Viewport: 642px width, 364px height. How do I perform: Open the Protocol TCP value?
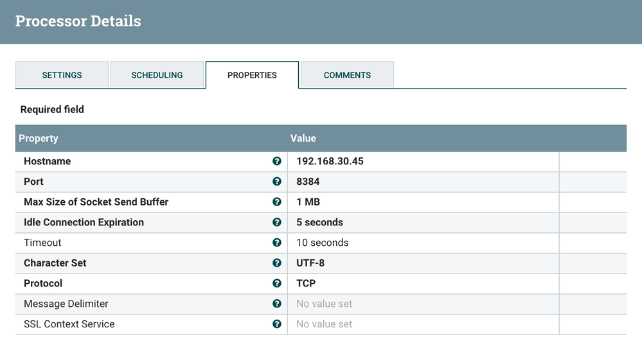pyautogui.click(x=306, y=283)
